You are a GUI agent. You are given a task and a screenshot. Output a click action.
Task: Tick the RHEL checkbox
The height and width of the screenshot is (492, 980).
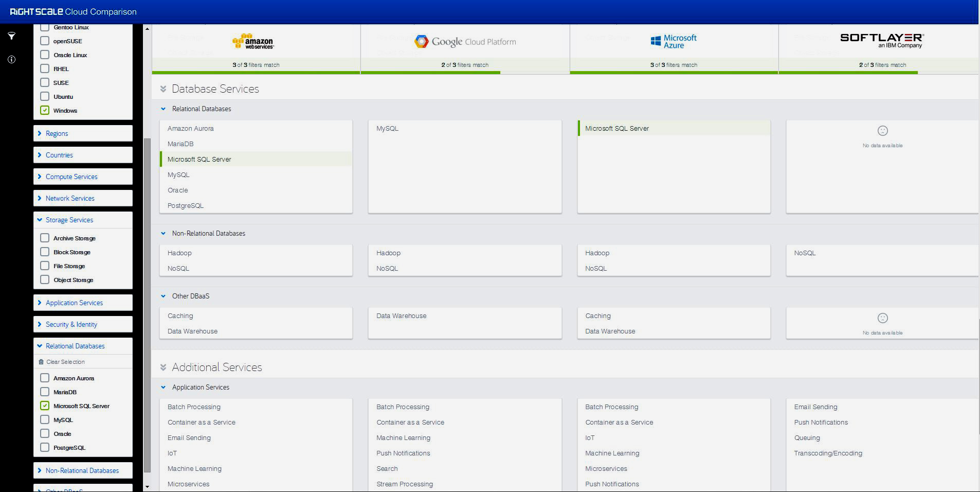(45, 68)
